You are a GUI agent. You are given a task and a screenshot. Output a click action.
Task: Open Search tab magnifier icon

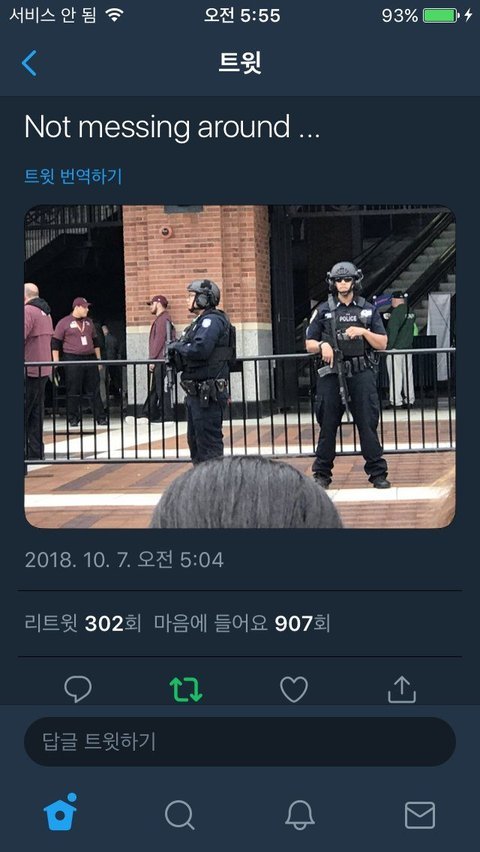pyautogui.click(x=179, y=815)
